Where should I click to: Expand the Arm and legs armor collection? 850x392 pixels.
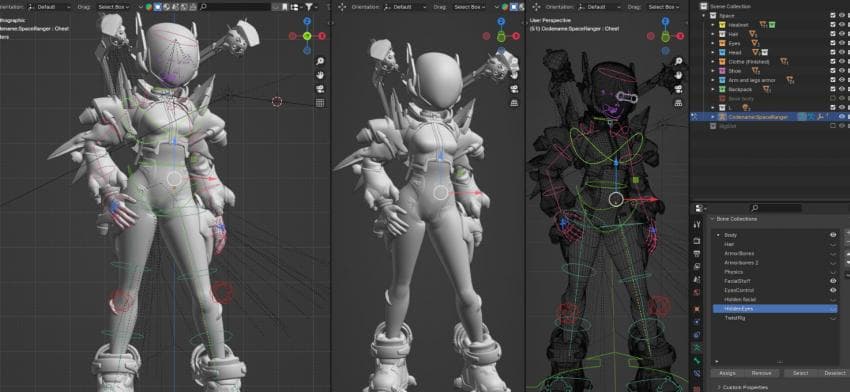[713, 80]
